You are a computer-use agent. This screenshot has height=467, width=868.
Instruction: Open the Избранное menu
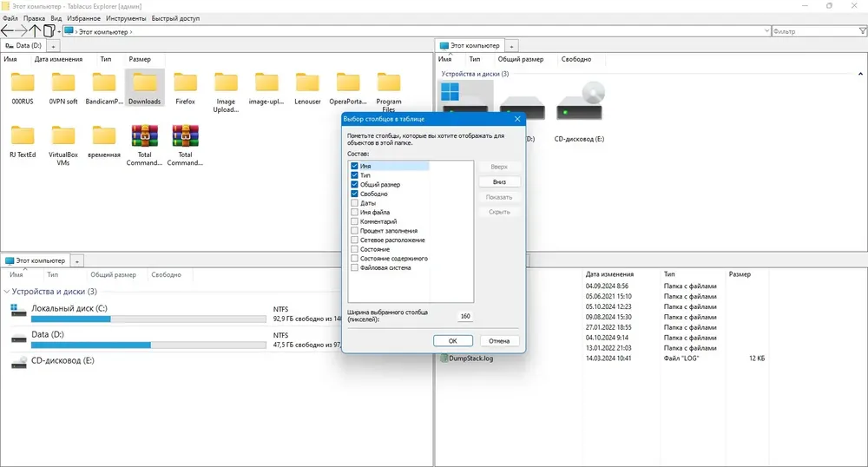83,18
